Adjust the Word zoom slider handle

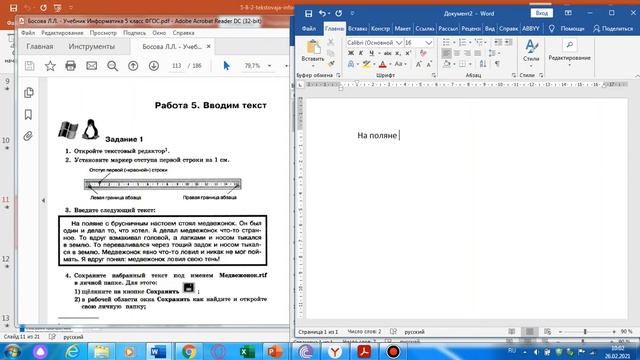click(585, 332)
